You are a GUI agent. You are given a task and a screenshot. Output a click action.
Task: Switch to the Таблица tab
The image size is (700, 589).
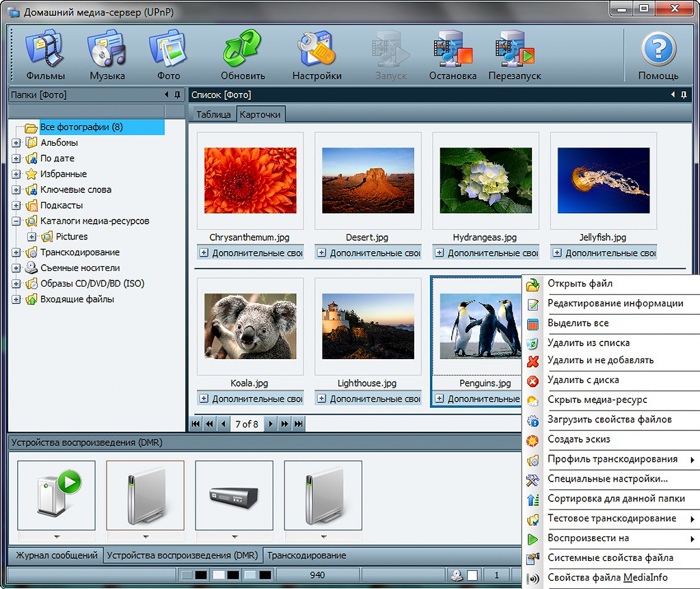click(213, 114)
